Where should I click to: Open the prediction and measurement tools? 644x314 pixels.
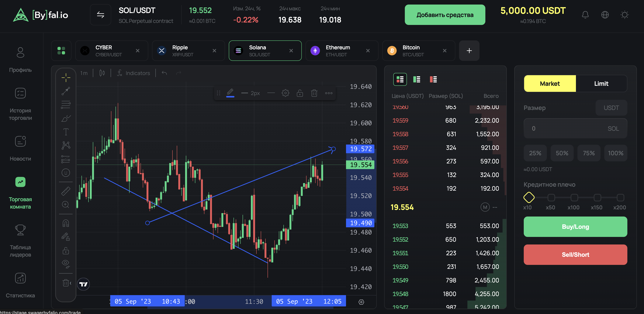pyautogui.click(x=66, y=159)
